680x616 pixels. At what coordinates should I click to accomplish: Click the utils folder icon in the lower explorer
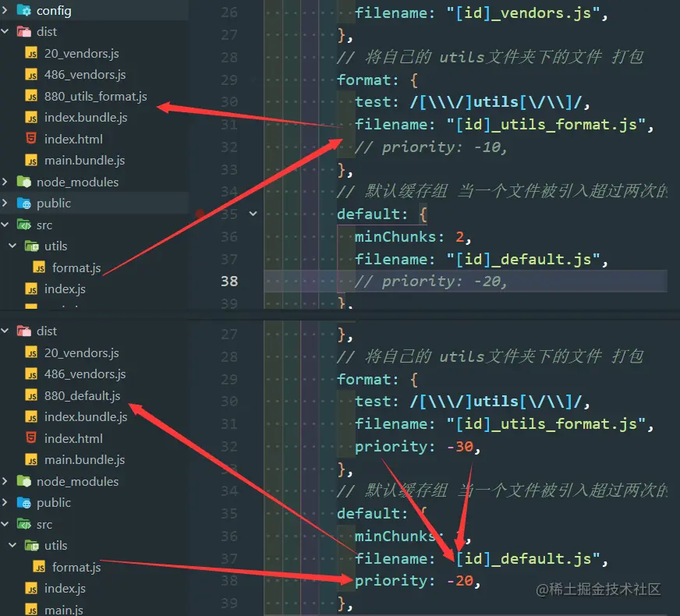click(32, 545)
